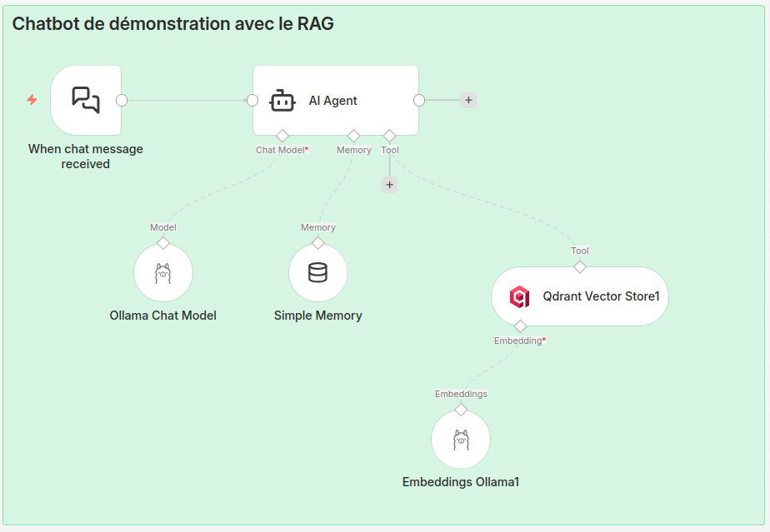Expand the Tool connector on AI Agent
Image resolution: width=770 pixels, height=532 pixels.
(388, 135)
